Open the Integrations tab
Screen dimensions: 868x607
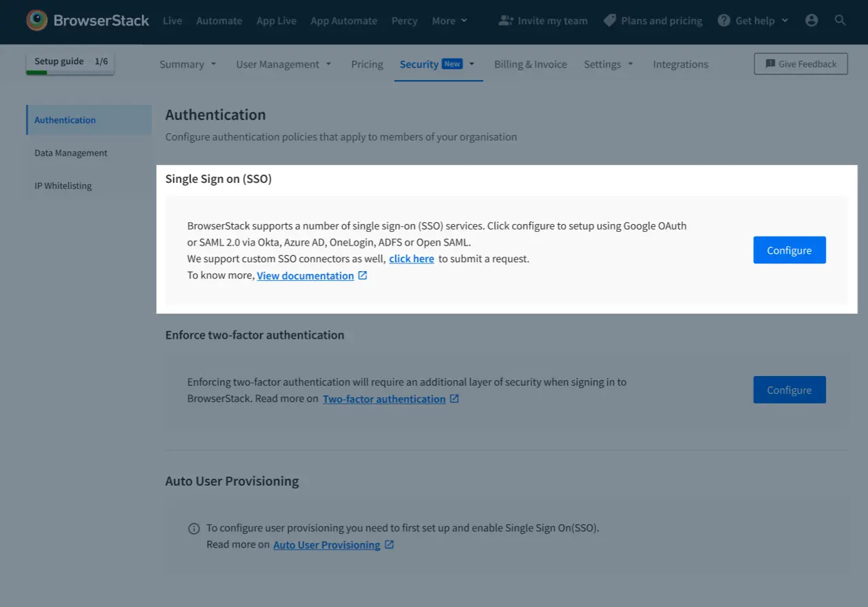pyautogui.click(x=680, y=64)
